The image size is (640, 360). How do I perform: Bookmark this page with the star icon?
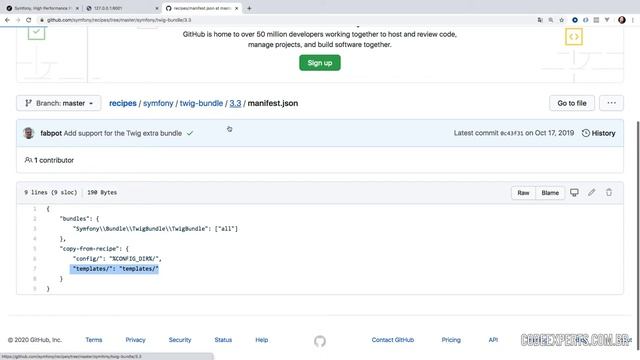[562, 20]
